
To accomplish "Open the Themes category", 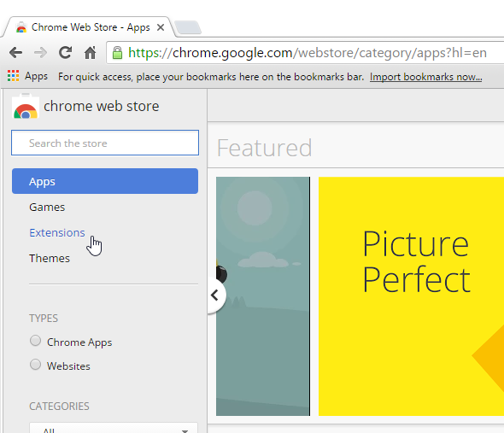I will point(50,259).
